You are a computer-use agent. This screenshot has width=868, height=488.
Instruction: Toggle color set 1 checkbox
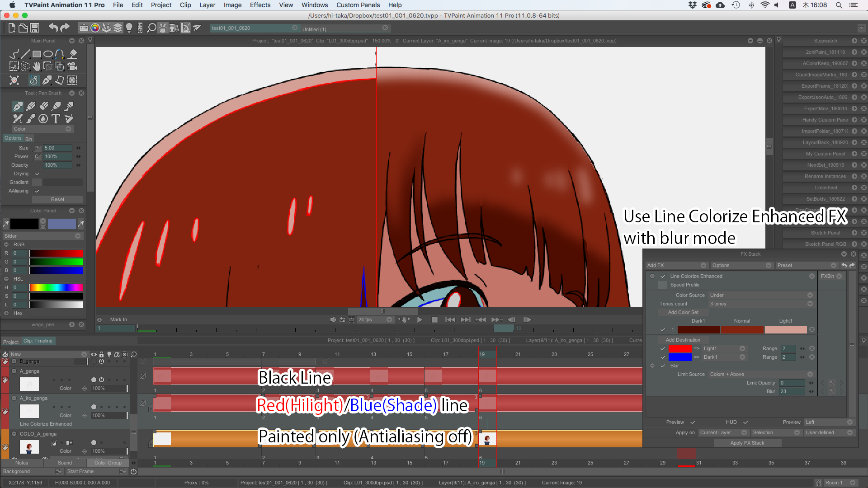[x=663, y=329]
